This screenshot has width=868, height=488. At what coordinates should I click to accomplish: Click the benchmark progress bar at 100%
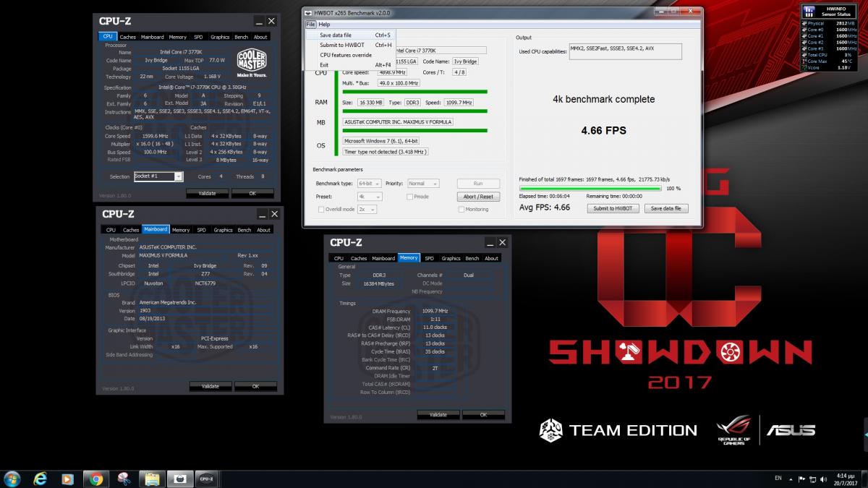coord(590,188)
